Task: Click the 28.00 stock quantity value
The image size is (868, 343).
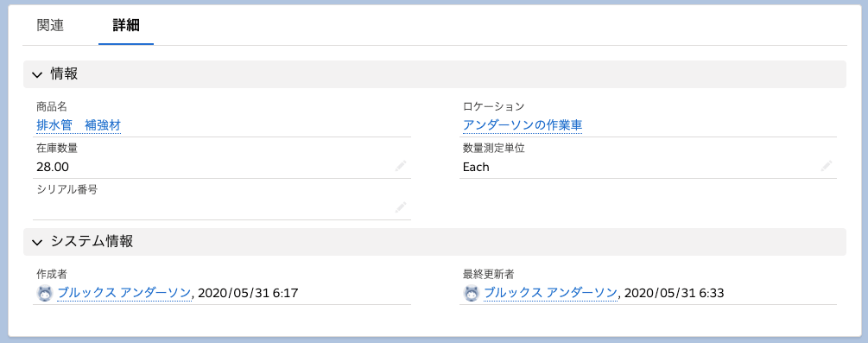Action: point(53,167)
